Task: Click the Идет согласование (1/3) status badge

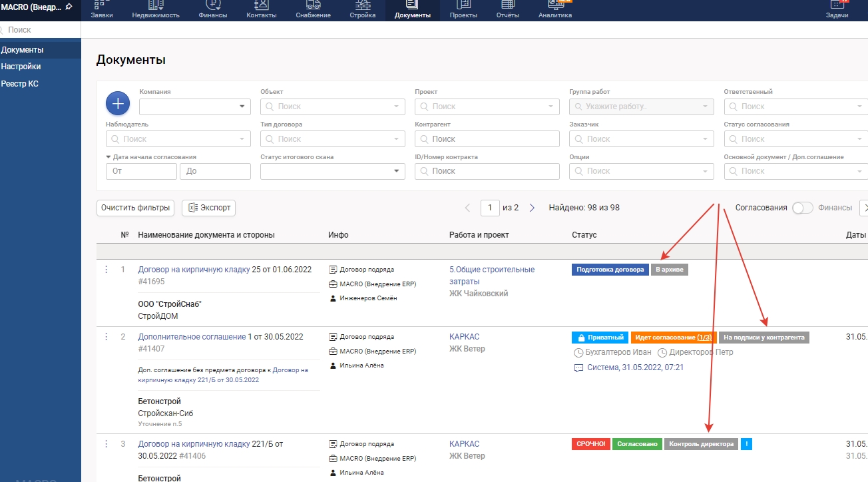Action: click(x=673, y=338)
